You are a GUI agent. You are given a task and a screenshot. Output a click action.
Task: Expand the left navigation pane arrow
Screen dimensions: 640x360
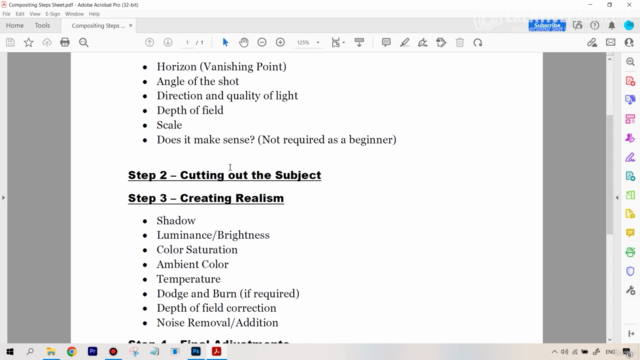coord(3,198)
